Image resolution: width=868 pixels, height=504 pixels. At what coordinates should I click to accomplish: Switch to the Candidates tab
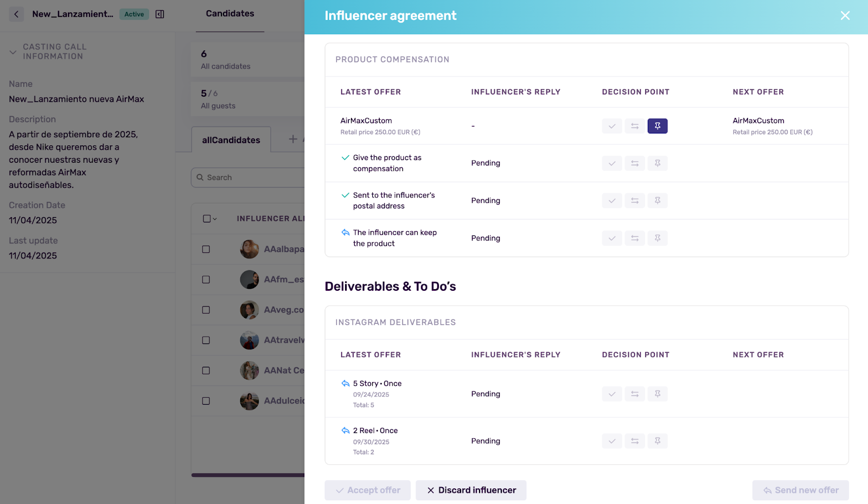tap(230, 14)
